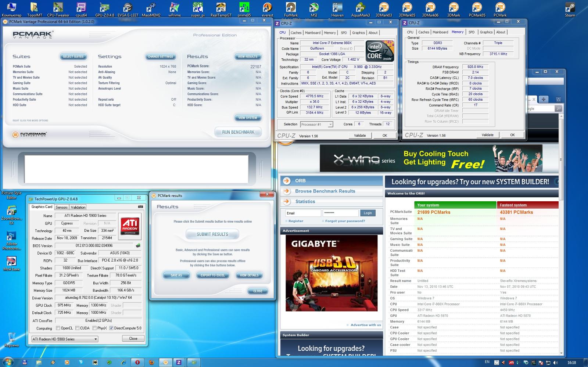Click the GPU-Z screenshot camera icon

[140, 206]
